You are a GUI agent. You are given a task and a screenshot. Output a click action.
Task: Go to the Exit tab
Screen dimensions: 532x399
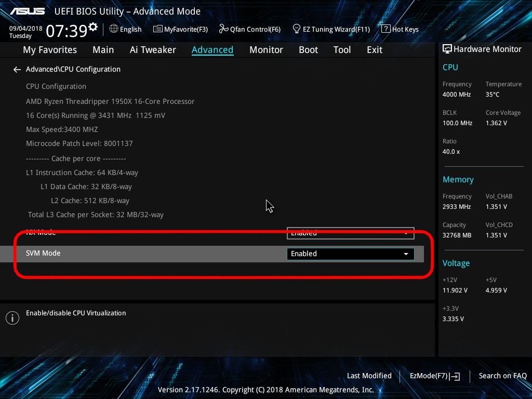[x=375, y=50]
